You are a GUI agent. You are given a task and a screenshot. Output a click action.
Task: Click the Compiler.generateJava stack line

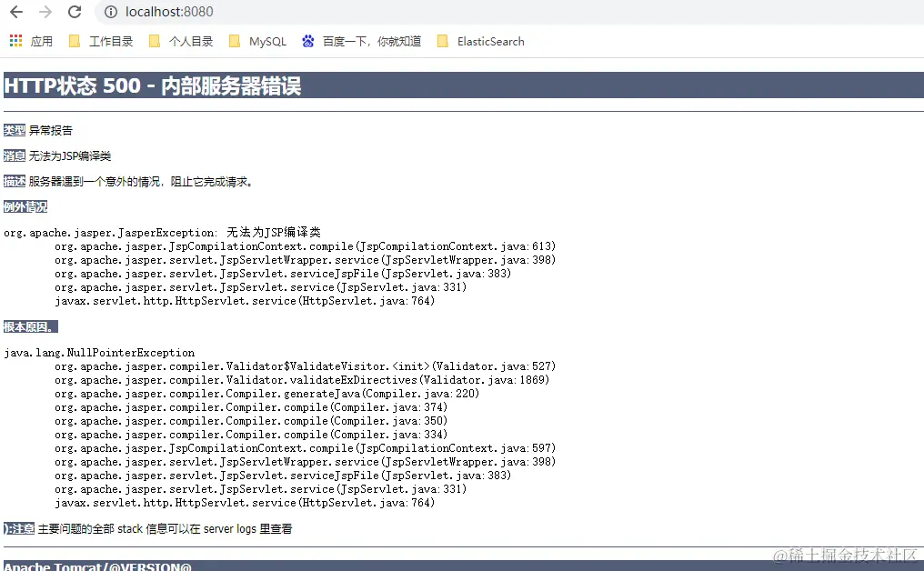[x=267, y=393]
